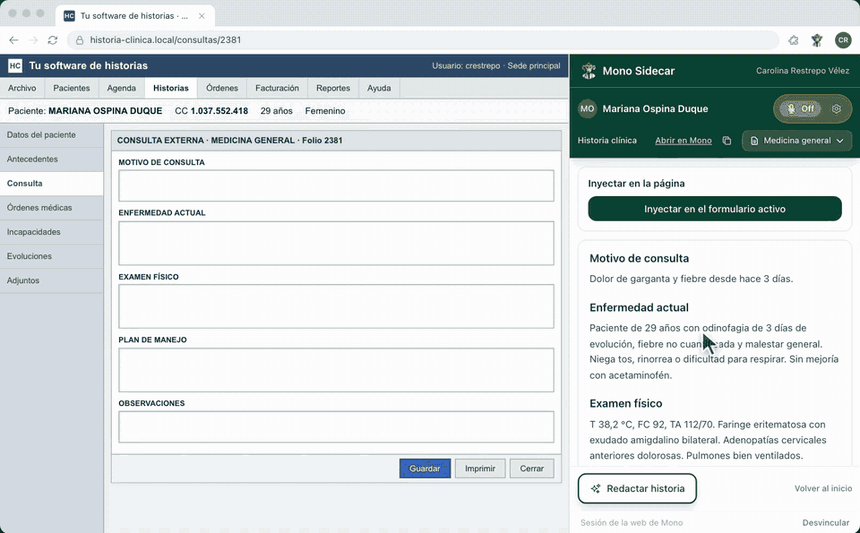Select Consulta in sidebar
The height and width of the screenshot is (533, 860).
coord(52,183)
